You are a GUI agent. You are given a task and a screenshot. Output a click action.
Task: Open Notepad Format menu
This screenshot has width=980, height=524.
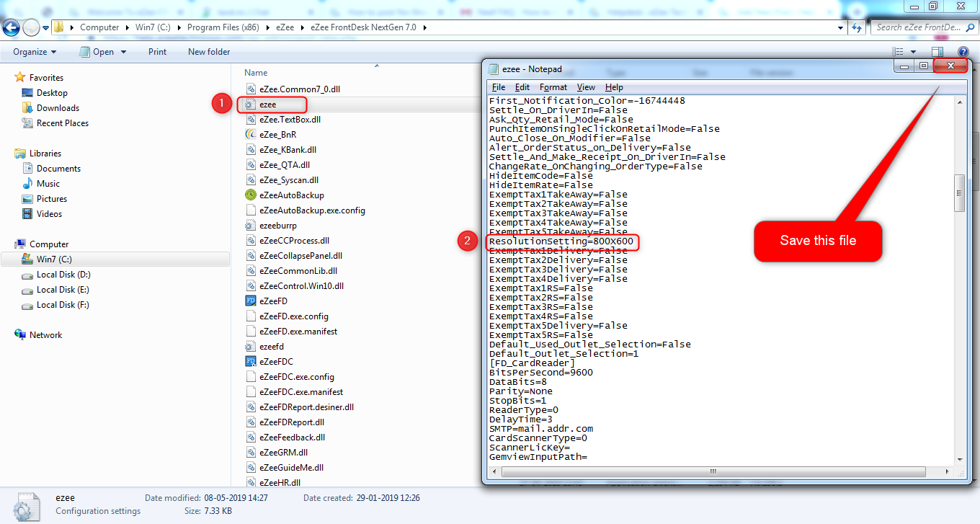[553, 87]
